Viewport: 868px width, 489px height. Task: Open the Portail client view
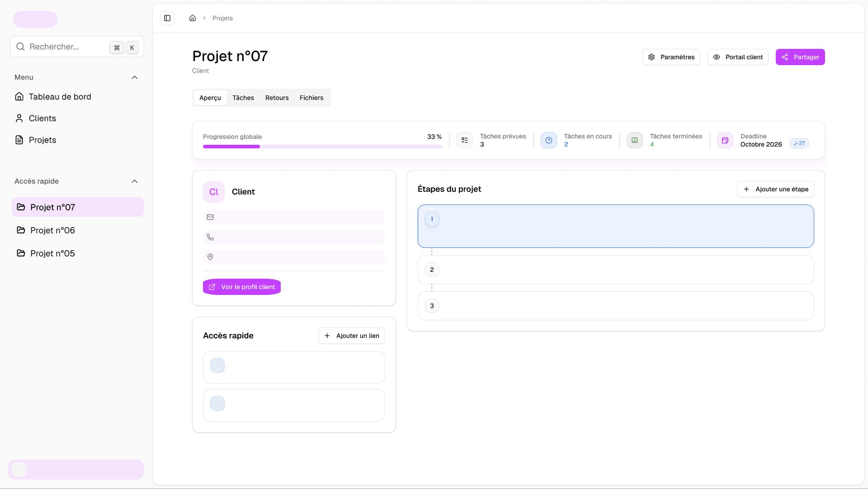(738, 57)
